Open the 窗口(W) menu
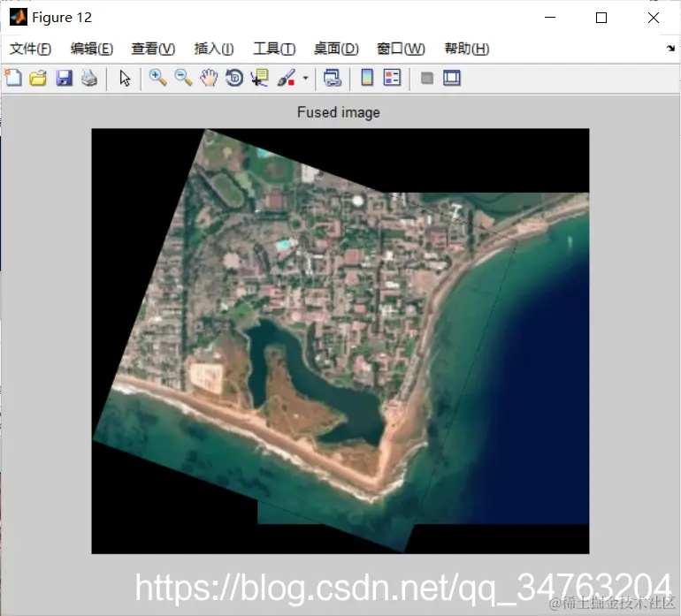681x616 pixels. (401, 49)
